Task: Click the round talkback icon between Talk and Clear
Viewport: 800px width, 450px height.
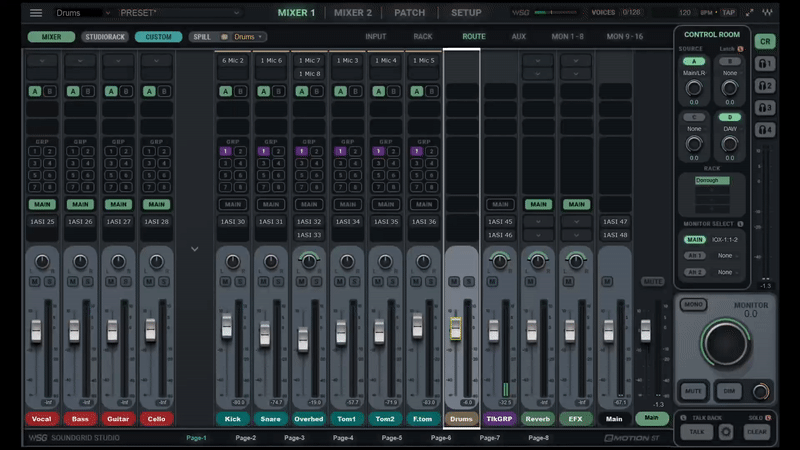Action: [x=726, y=432]
